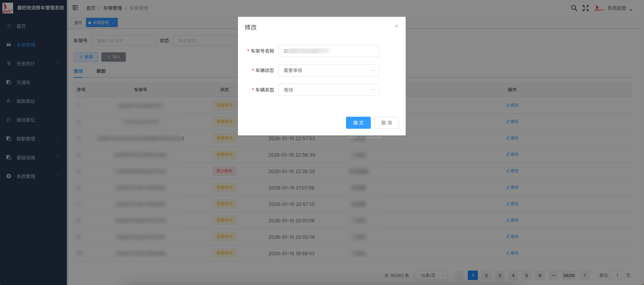Viewport: 644px width, 285px height.
Task: Expand 系统管理 sidebar menu
Action: pos(33,176)
